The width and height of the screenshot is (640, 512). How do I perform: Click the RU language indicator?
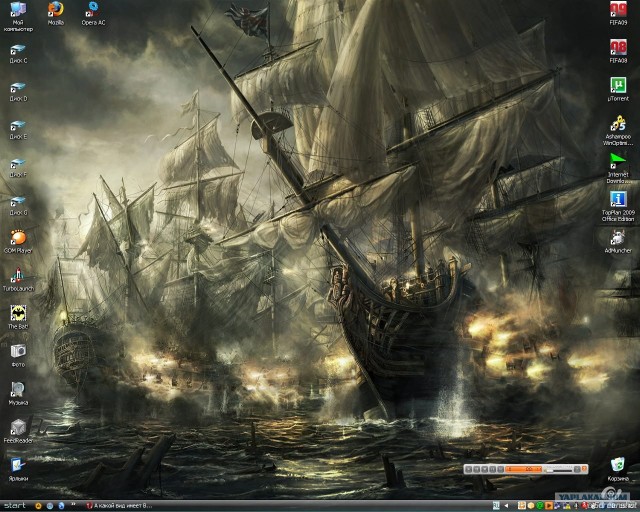coord(496,506)
